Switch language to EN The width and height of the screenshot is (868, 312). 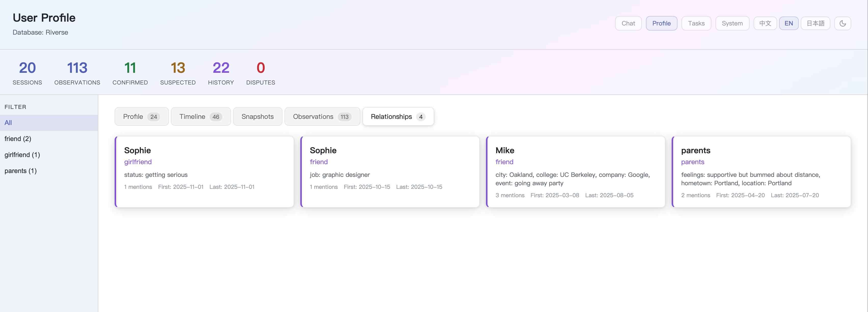point(789,23)
